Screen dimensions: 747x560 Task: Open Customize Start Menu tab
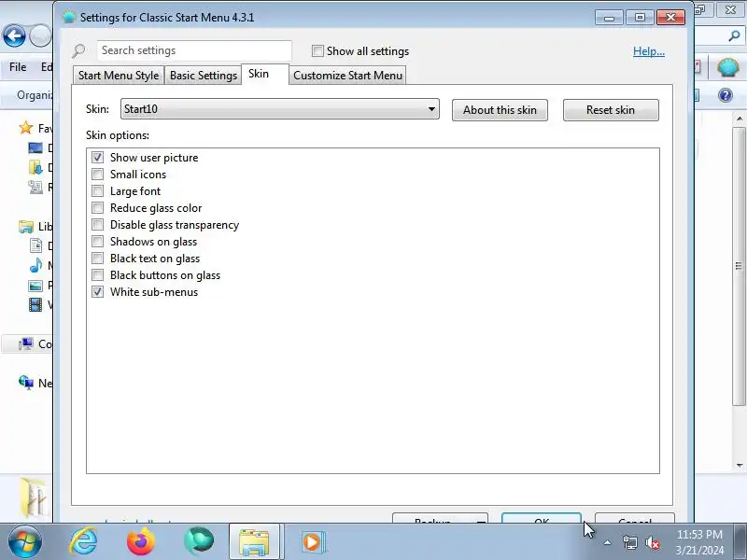[x=347, y=76]
